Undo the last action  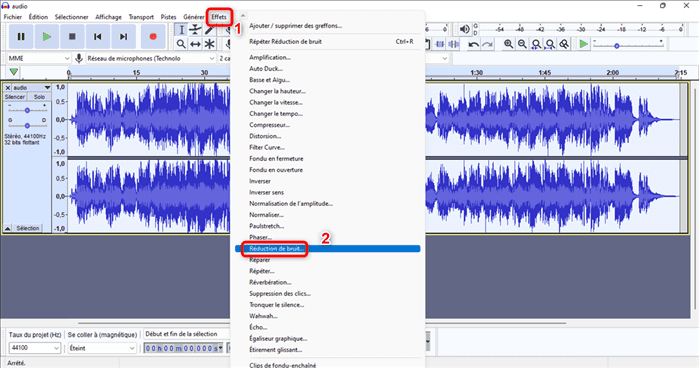[x=473, y=44]
